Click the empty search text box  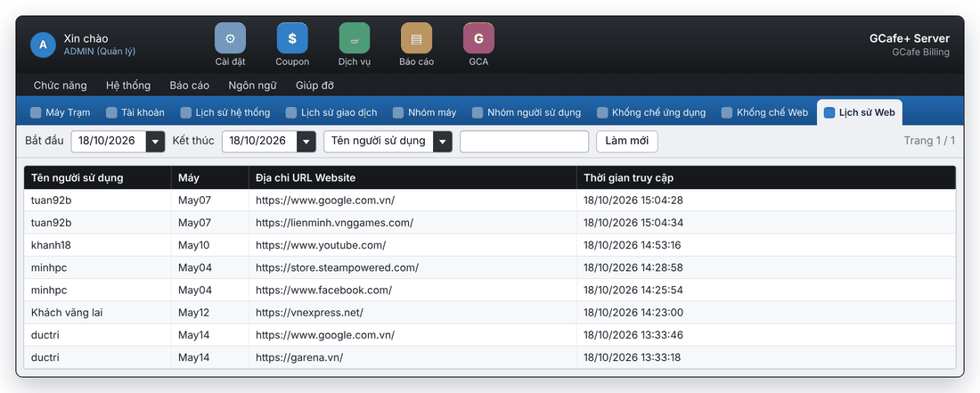(525, 142)
